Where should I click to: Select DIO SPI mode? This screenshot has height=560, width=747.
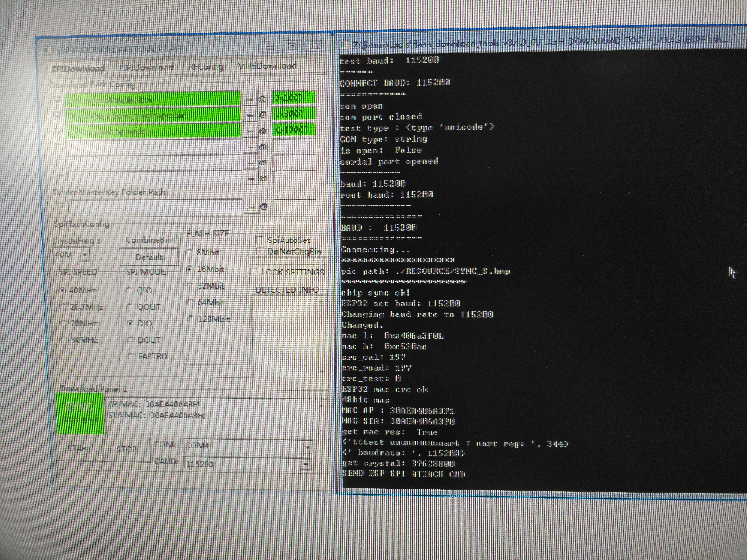pos(139,323)
